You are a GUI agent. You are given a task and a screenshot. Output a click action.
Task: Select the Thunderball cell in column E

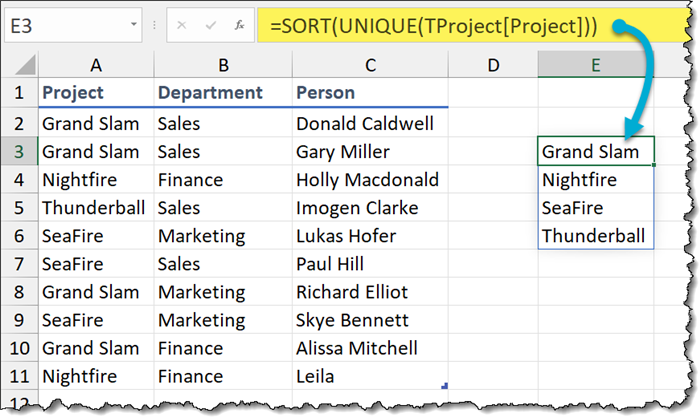pyautogui.click(x=596, y=236)
